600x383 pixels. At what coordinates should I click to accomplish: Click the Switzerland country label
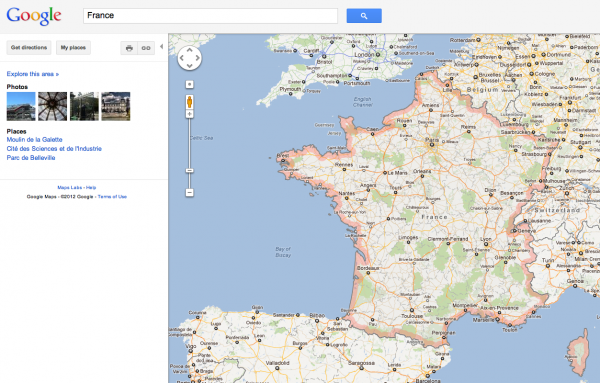coord(558,210)
